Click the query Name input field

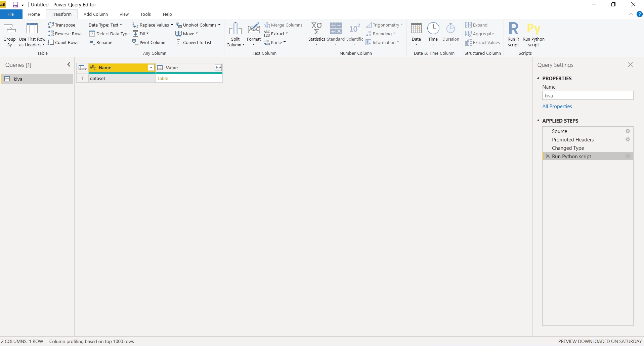[588, 96]
